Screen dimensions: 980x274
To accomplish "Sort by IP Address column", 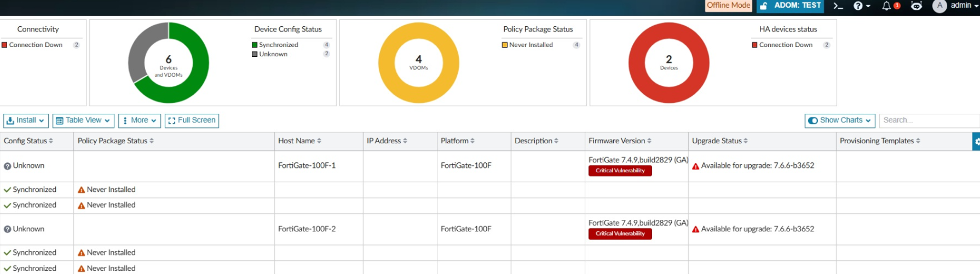I will pos(387,141).
